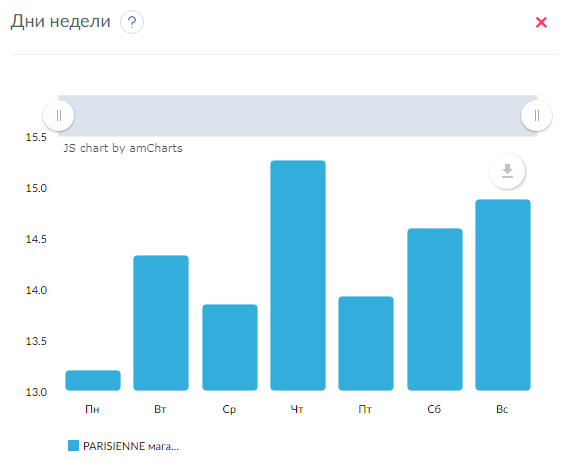
Task: Click the PARISIENNE мага... legend label
Action: coord(131,446)
